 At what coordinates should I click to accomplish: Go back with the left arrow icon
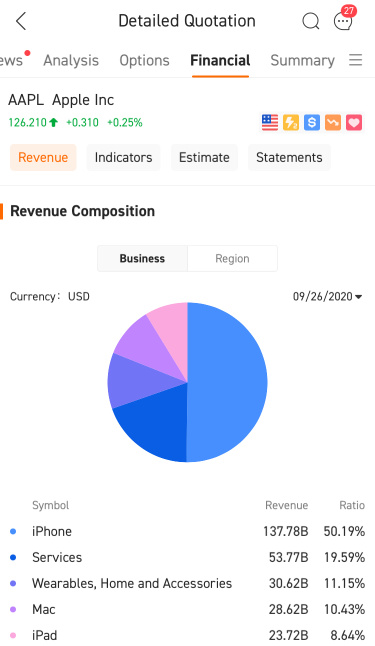coord(21,21)
